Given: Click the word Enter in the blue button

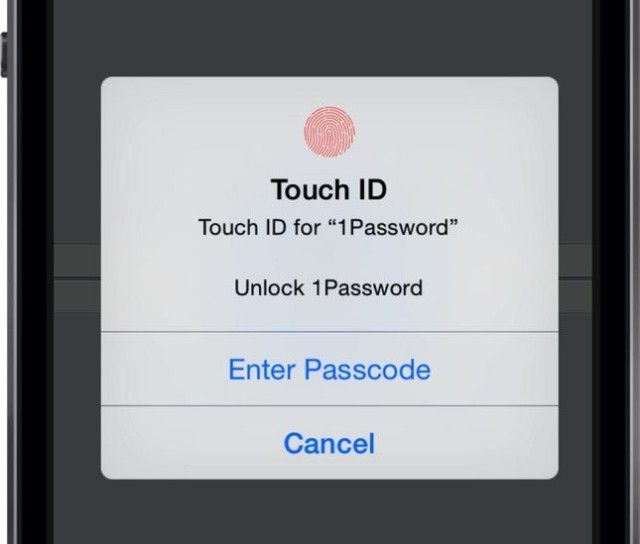Looking at the screenshot, I should click(262, 369).
